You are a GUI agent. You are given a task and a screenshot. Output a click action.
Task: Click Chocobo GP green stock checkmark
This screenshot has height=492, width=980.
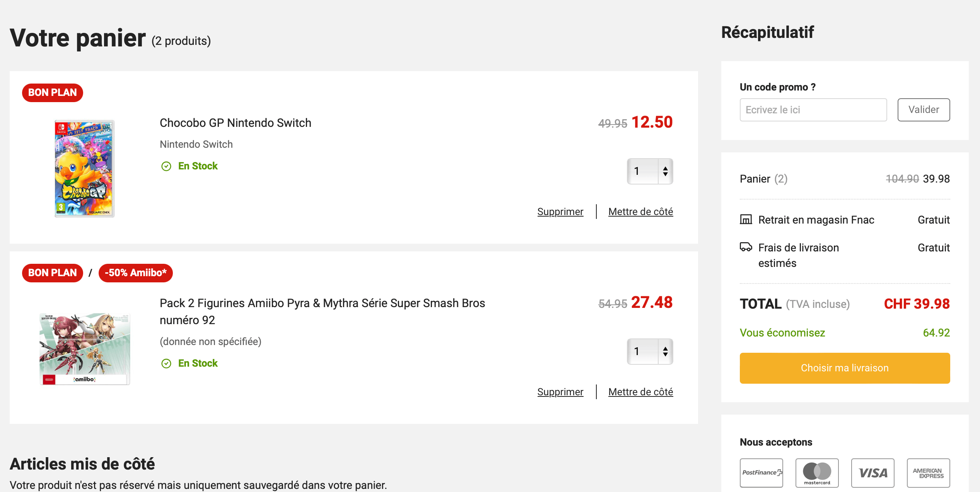pos(166,166)
